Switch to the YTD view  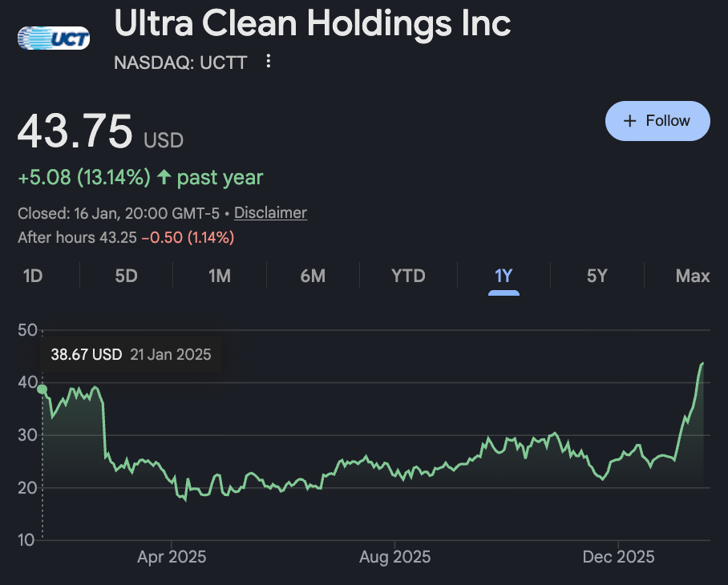pos(408,276)
